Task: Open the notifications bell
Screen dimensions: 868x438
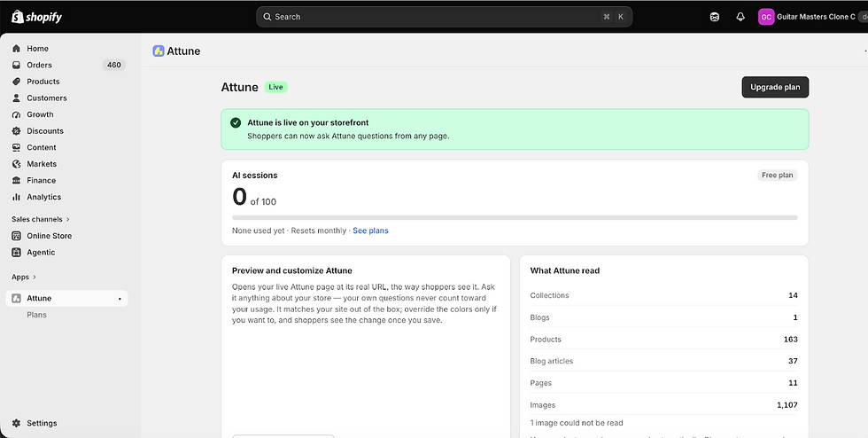Action: (740, 17)
